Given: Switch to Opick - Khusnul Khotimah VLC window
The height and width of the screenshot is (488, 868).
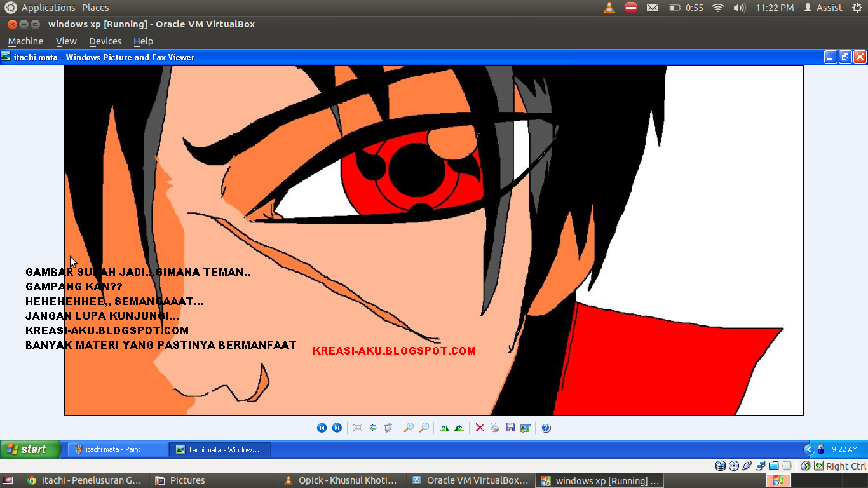Looking at the screenshot, I should click(x=342, y=480).
